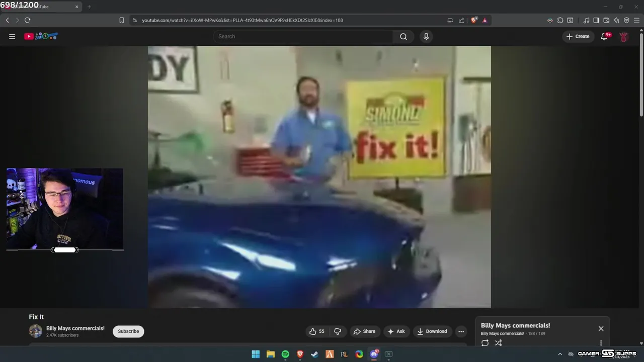Viewport: 644px width, 362px height.
Task: Open the channel avatar thumbnail
Action: 36,331
